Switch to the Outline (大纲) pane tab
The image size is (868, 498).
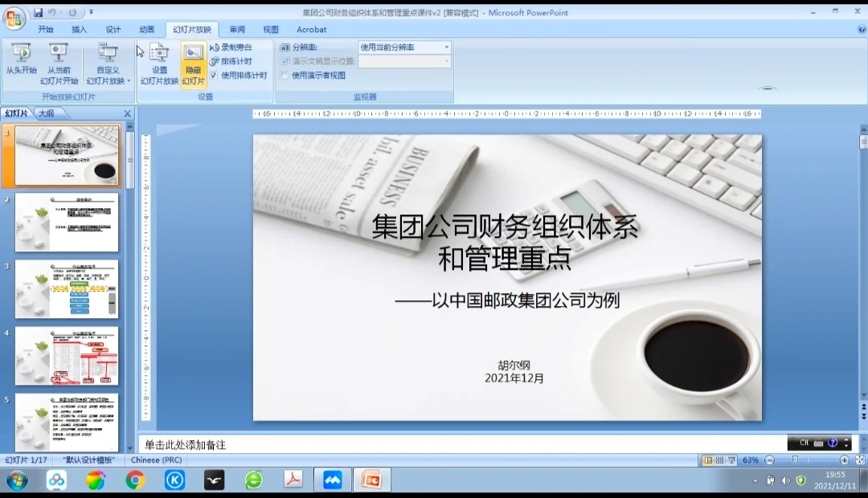point(47,113)
